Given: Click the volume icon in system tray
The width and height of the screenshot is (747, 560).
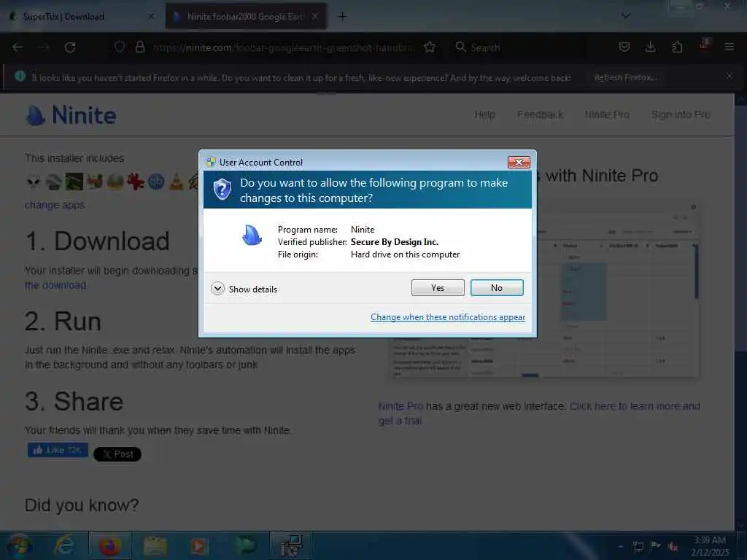Looking at the screenshot, I should (x=673, y=546).
